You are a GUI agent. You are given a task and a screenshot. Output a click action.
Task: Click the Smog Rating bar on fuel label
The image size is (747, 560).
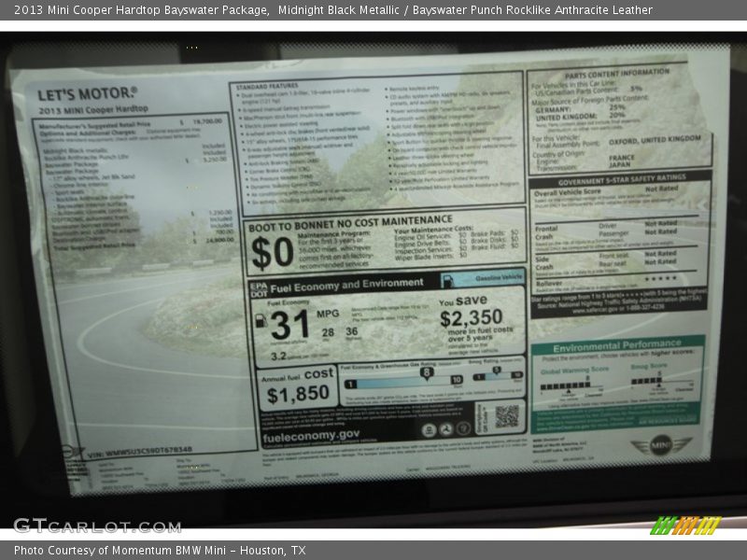[497, 377]
